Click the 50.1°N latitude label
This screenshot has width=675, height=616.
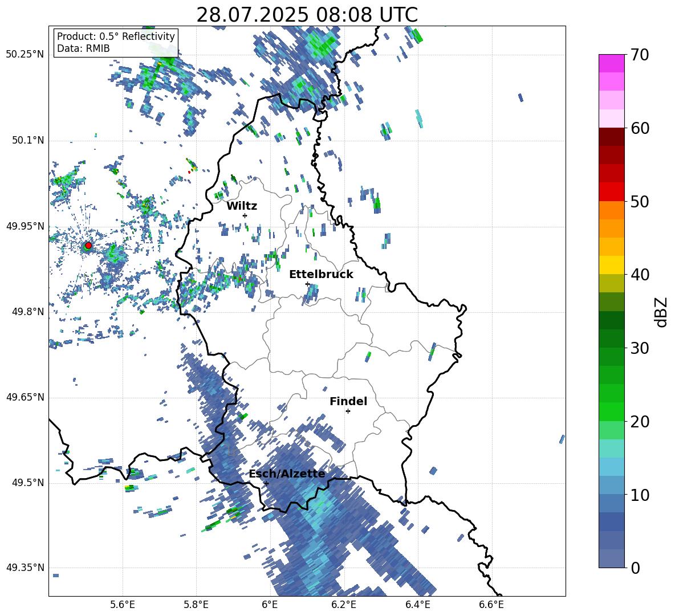point(27,140)
